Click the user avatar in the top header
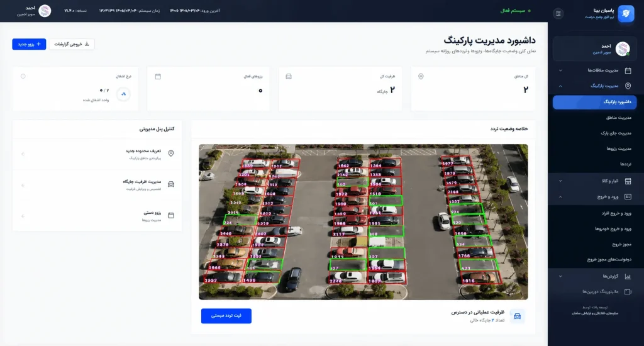This screenshot has height=346, width=644. pos(45,11)
